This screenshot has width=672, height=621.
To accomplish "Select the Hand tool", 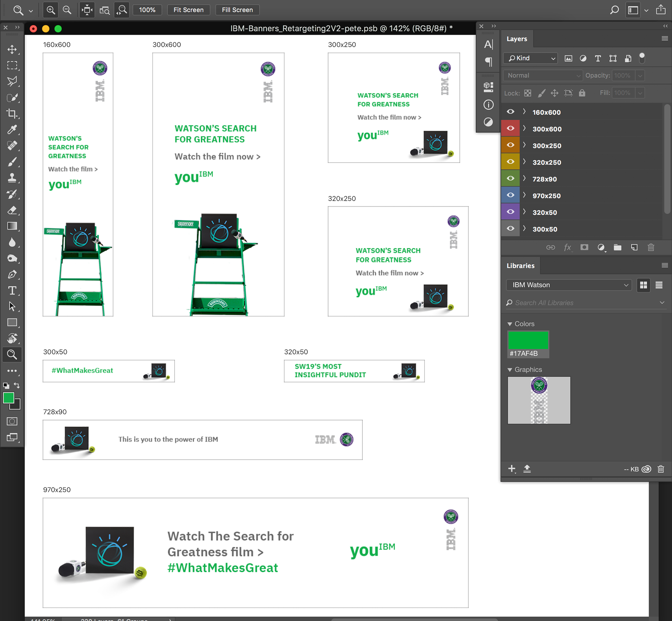I will [x=12, y=339].
